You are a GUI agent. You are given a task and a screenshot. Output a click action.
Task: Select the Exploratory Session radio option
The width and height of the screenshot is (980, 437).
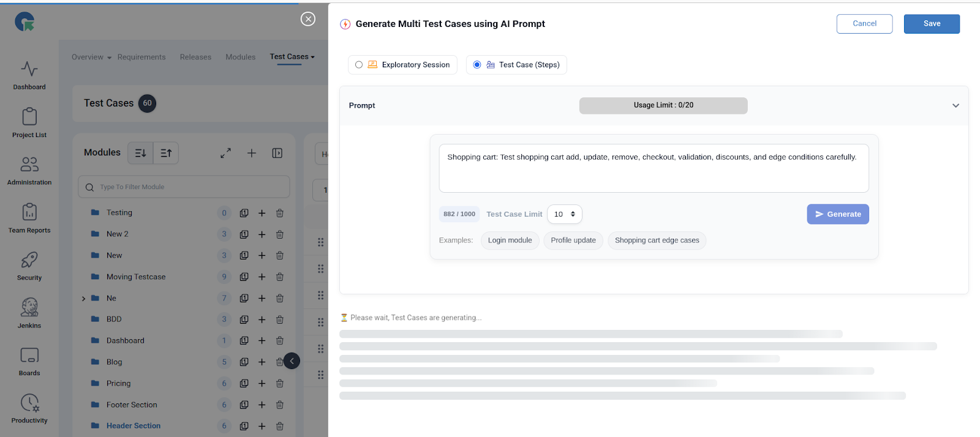point(359,65)
